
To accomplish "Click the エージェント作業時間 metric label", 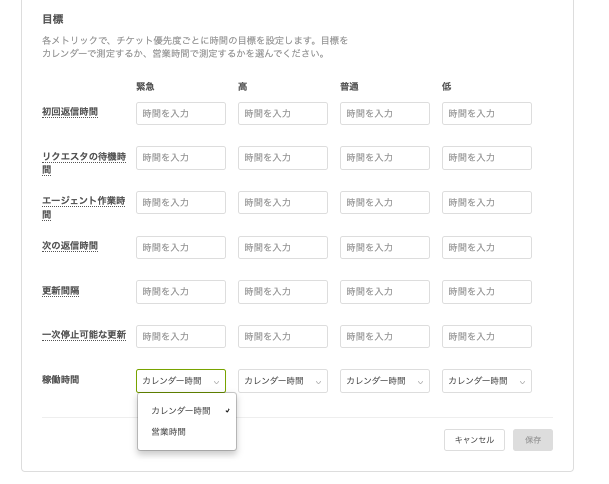I will pos(84,207).
